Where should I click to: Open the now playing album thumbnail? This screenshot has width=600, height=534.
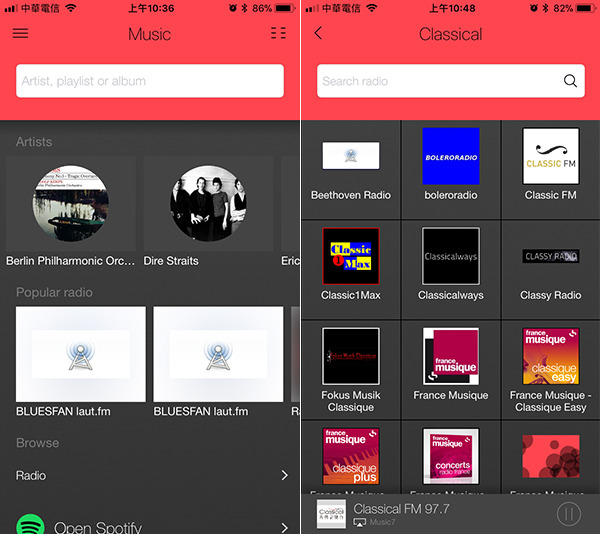click(331, 515)
